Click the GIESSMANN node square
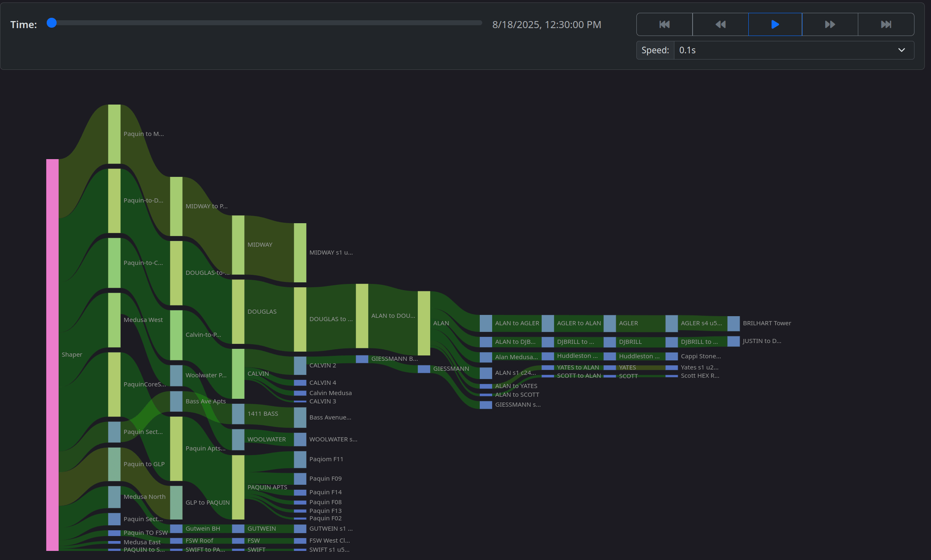The height and width of the screenshot is (560, 931). 424,369
